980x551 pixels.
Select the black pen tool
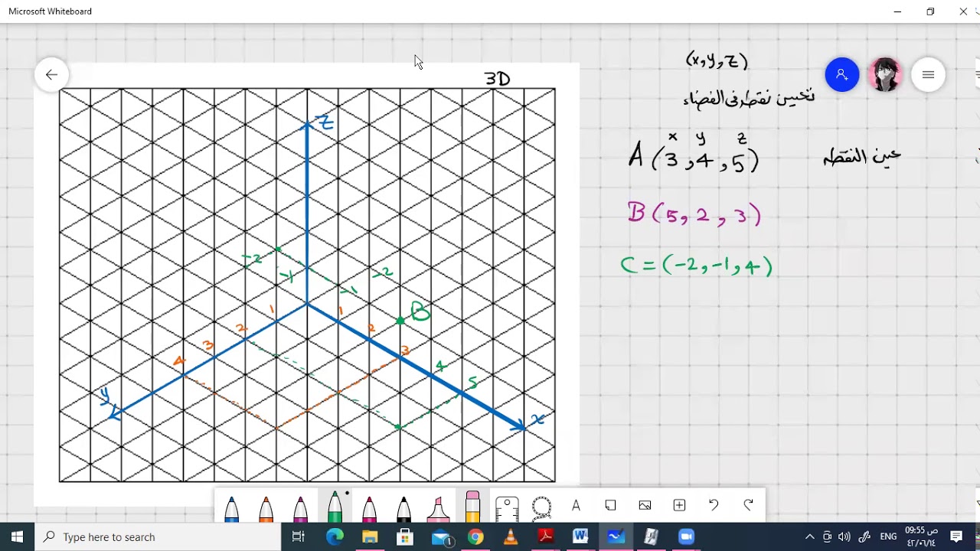point(403,509)
